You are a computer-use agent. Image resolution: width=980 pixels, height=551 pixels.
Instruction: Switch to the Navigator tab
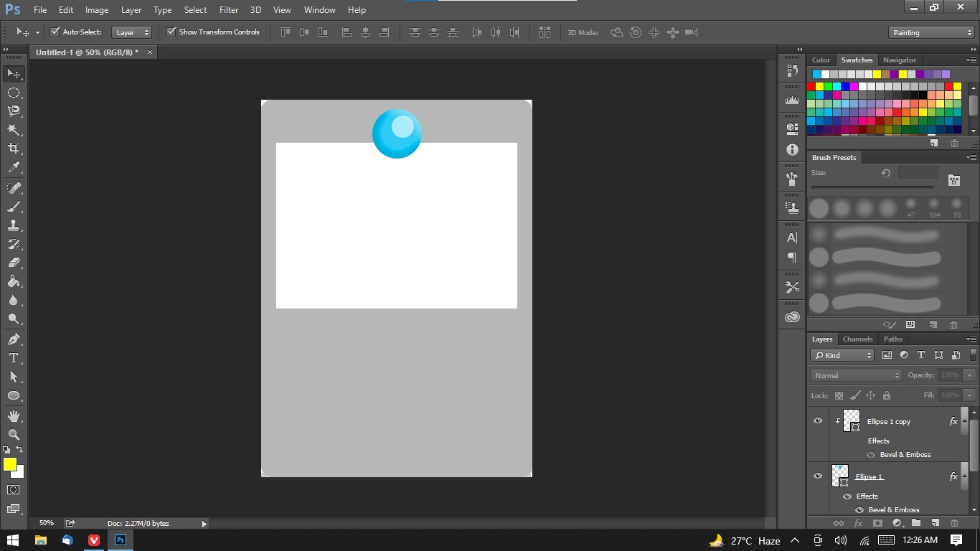[900, 60]
